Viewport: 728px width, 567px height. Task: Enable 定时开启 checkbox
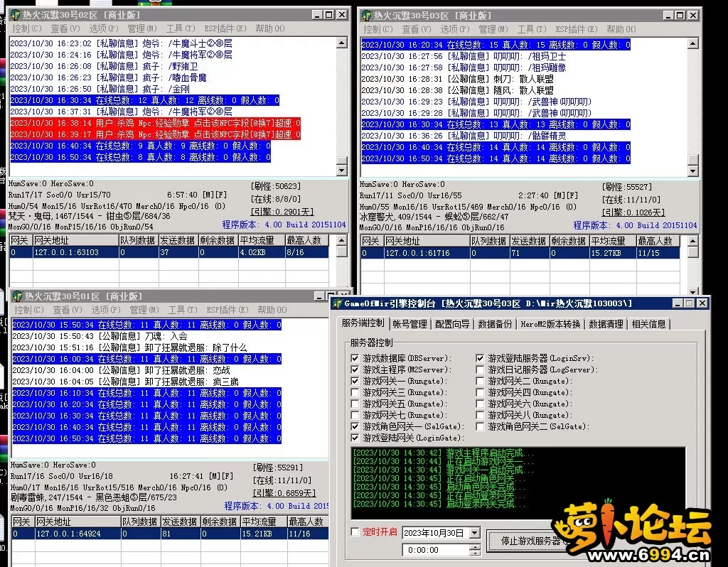tap(355, 531)
